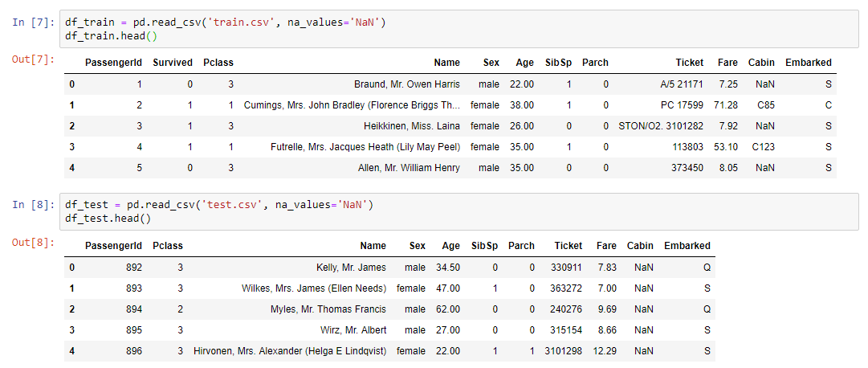Click ticket value STON/O2. 3101282
868x368 pixels.
click(661, 126)
